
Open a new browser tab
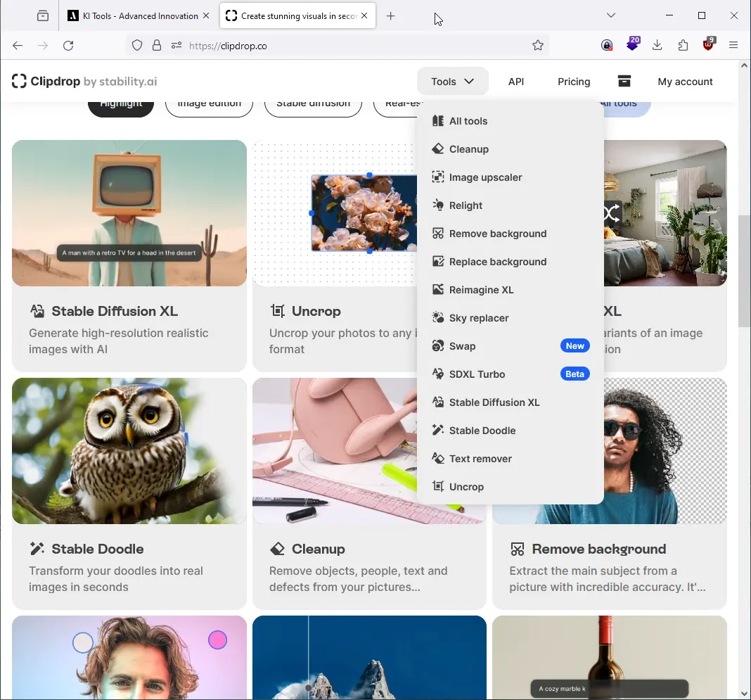pyautogui.click(x=391, y=15)
